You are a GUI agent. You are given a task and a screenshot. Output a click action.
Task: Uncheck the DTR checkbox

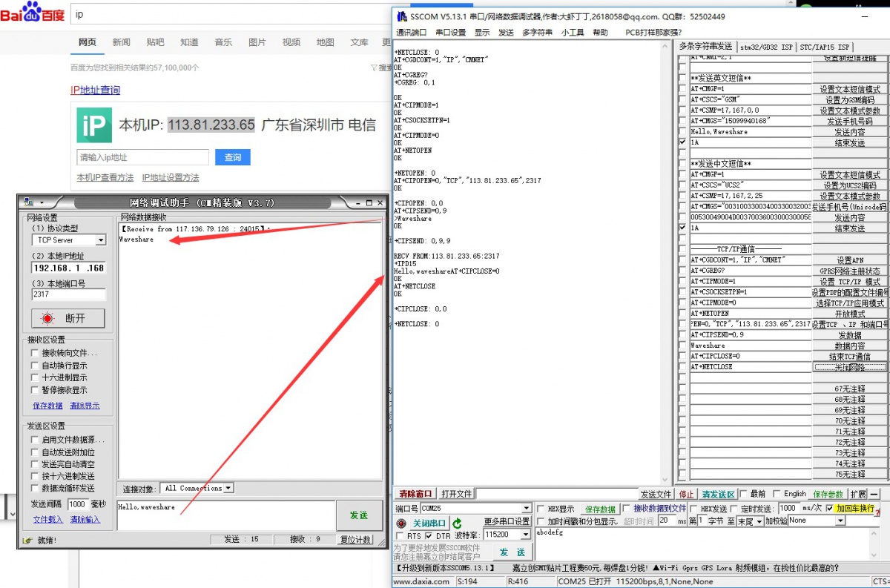point(429,535)
